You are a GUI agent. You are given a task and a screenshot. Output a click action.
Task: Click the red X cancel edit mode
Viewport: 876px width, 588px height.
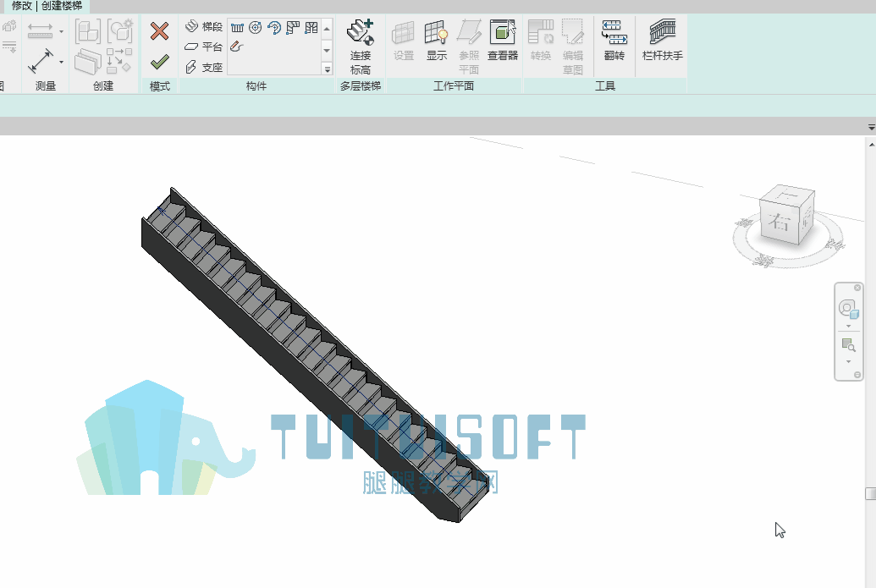tap(160, 31)
